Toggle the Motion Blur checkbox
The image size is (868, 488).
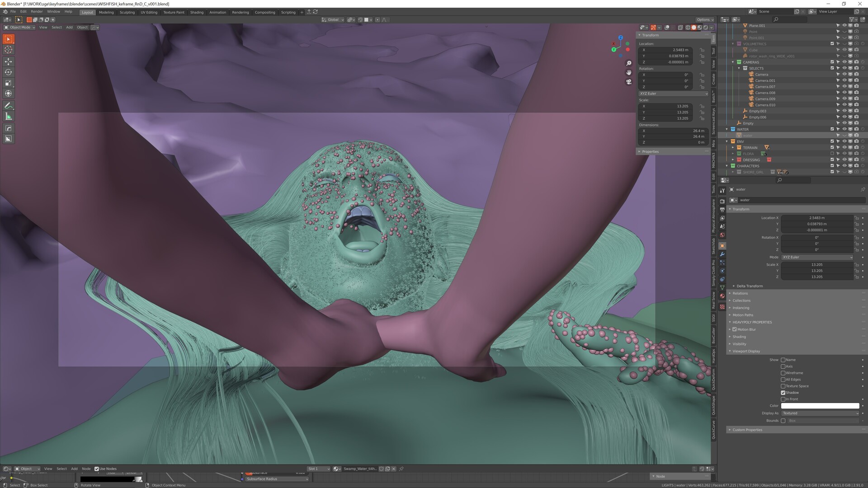pyautogui.click(x=735, y=329)
